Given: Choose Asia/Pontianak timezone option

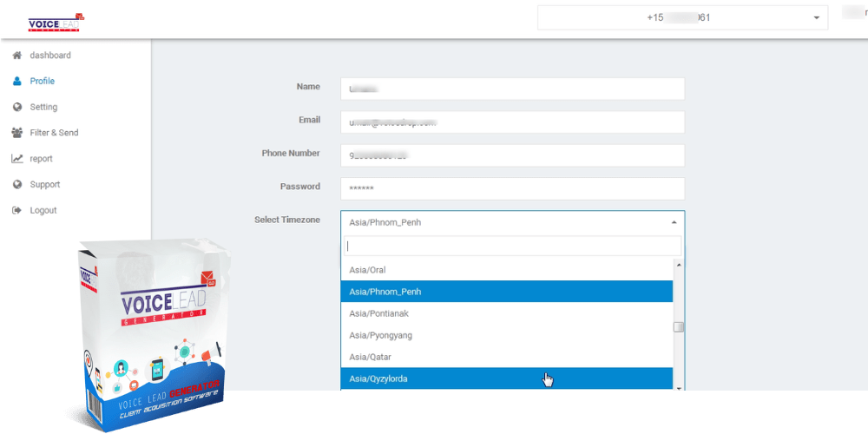Looking at the screenshot, I should 507,313.
